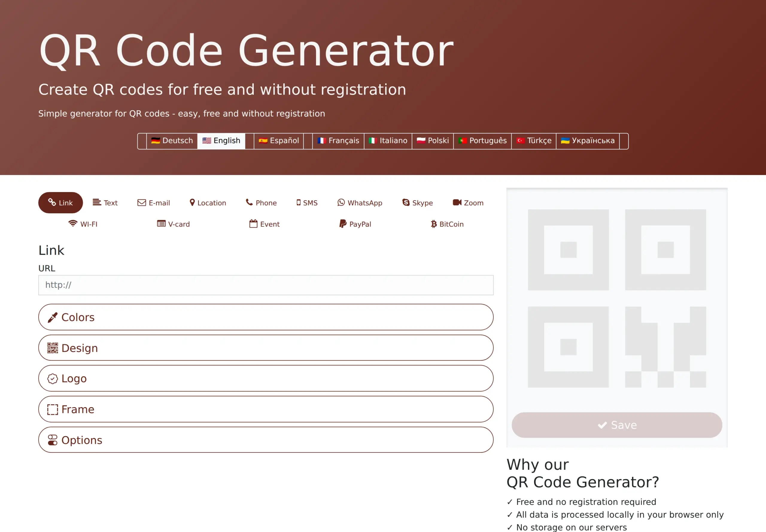Click the Text lines icon
The image size is (766, 532).
[97, 202]
